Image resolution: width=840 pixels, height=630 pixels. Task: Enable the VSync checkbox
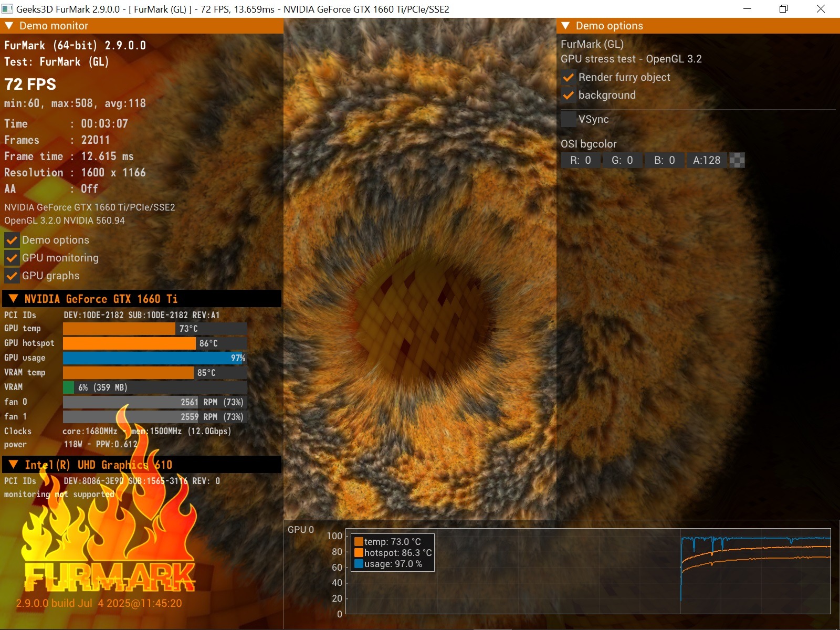click(569, 119)
